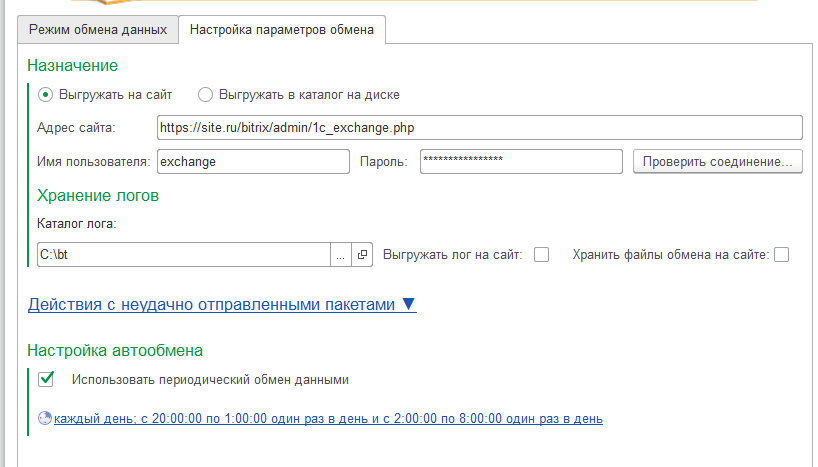Click the Каталог лога path field

coord(184,255)
